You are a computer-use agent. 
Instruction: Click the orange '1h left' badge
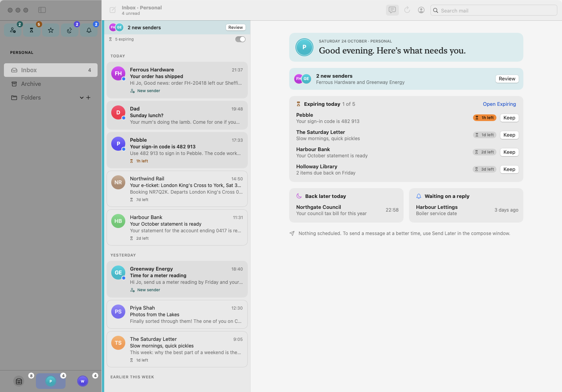click(485, 118)
